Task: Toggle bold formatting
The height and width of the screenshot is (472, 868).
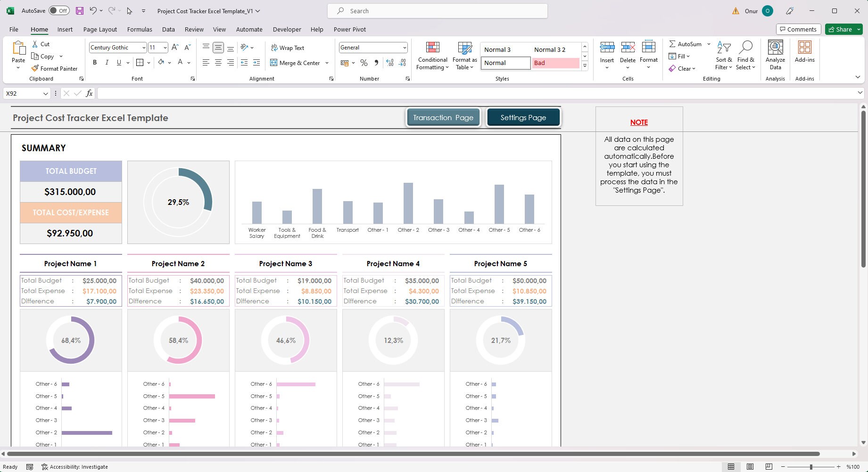Action: [x=94, y=62]
